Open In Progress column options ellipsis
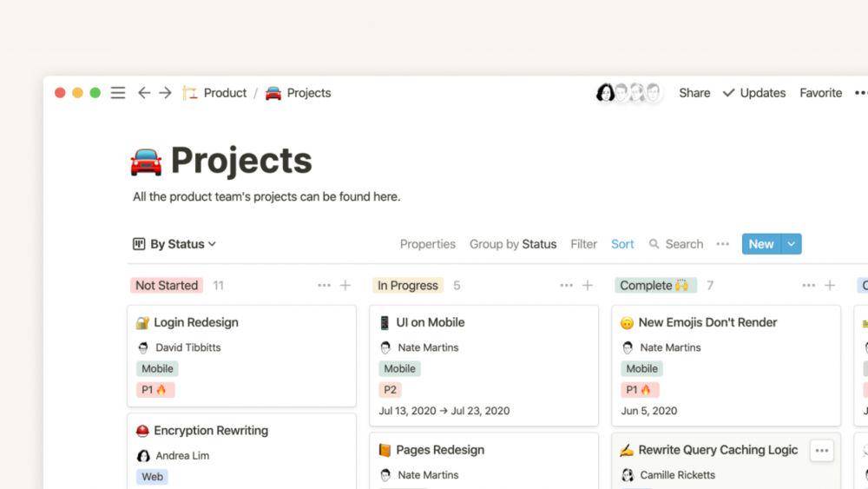This screenshot has height=489, width=868. tap(566, 285)
